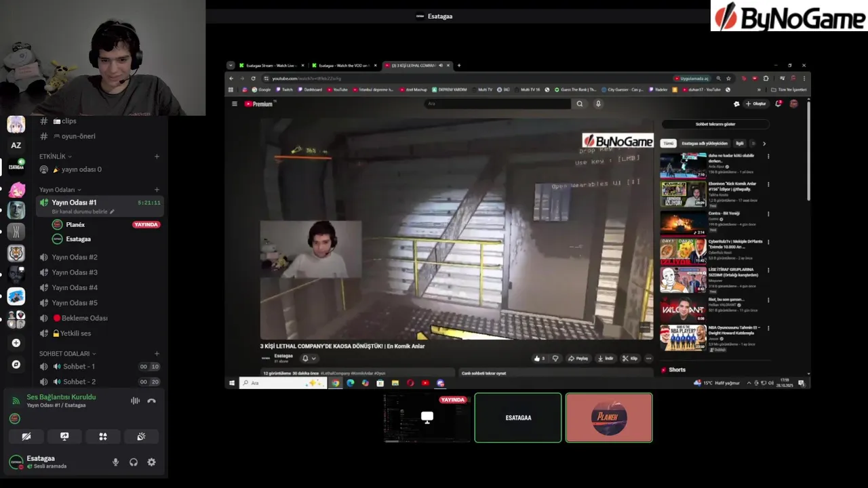Viewport: 868px width, 488px height.
Task: Collapse the Yayın Odaları category
Action: tap(60, 190)
